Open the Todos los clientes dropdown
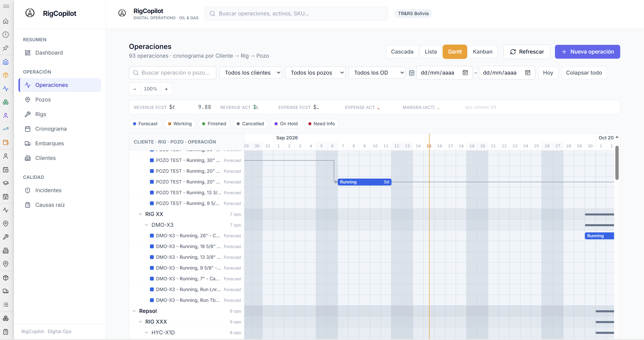644x340 pixels. pos(250,73)
